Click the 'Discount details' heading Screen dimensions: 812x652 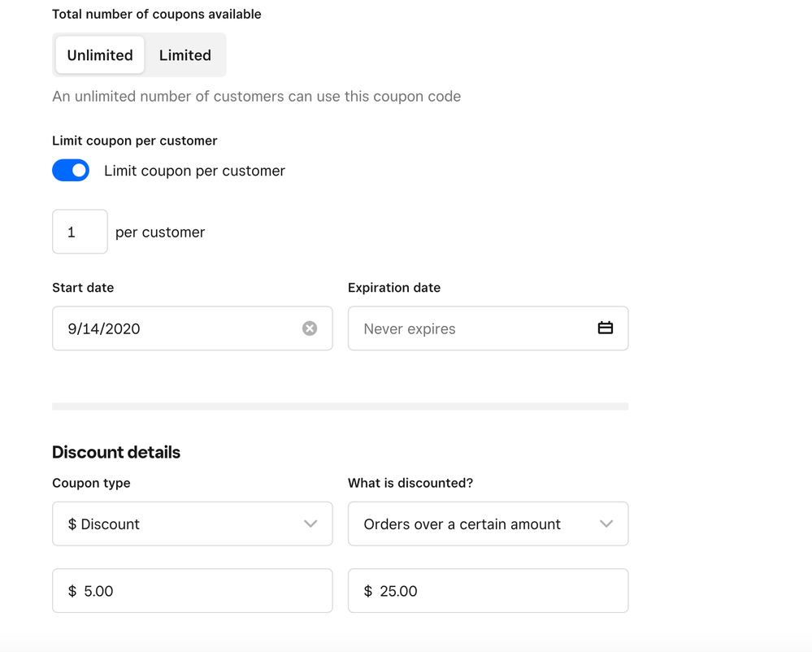click(116, 452)
